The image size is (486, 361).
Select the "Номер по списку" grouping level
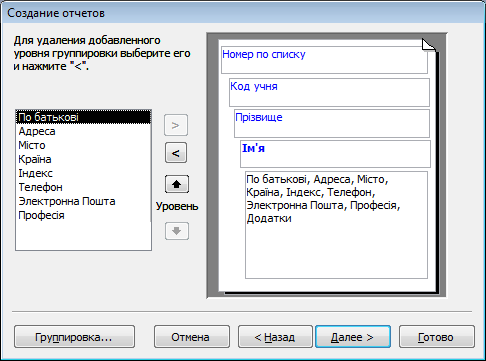[x=324, y=60]
